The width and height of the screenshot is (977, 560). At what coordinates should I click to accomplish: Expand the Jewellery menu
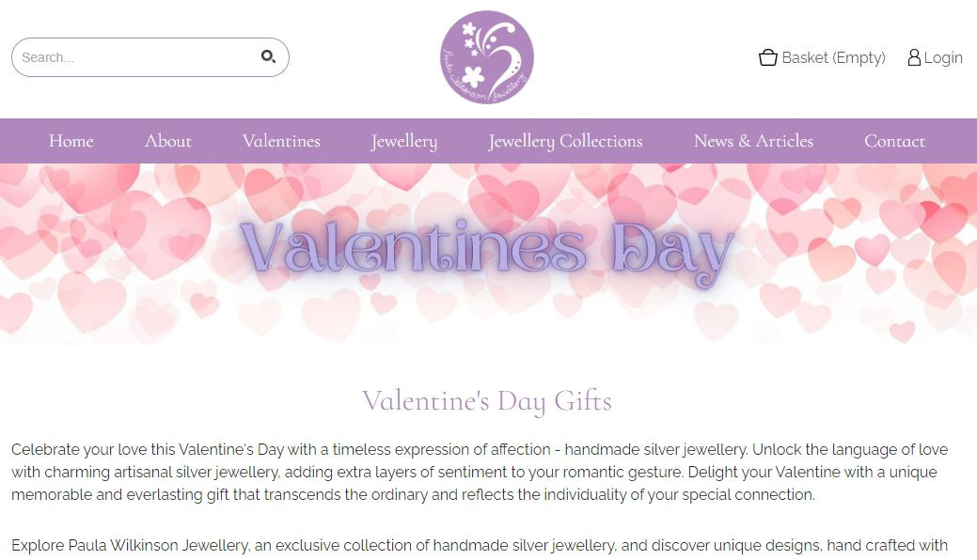pyautogui.click(x=404, y=141)
